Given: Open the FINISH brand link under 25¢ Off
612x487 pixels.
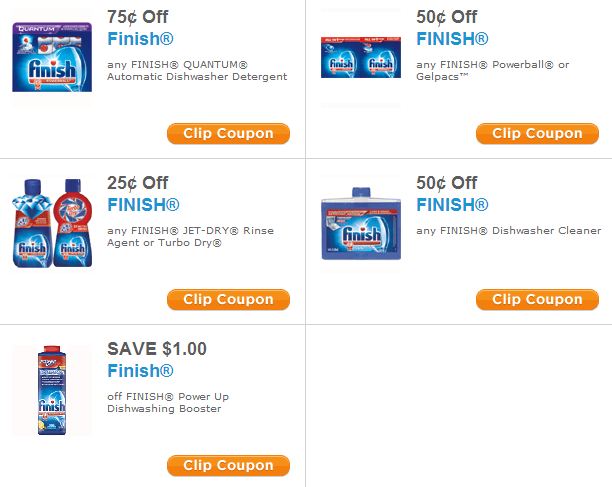Looking at the screenshot, I should tap(143, 206).
